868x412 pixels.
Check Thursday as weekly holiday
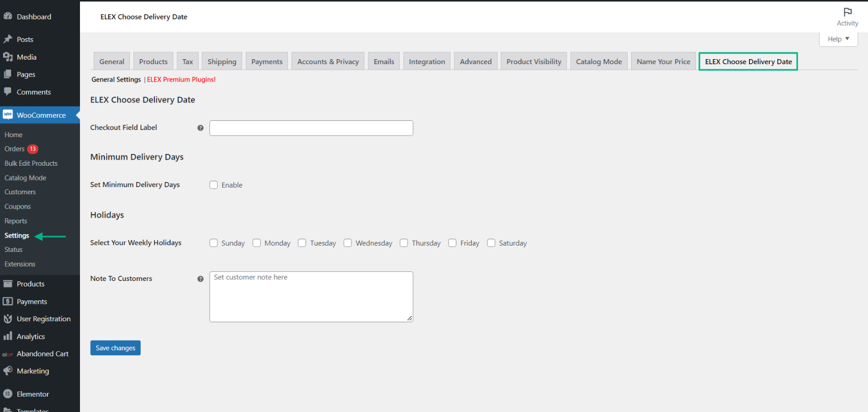click(404, 243)
